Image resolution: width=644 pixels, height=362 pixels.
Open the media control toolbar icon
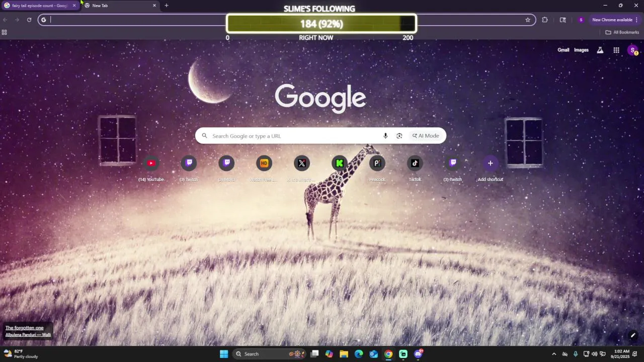point(563,20)
